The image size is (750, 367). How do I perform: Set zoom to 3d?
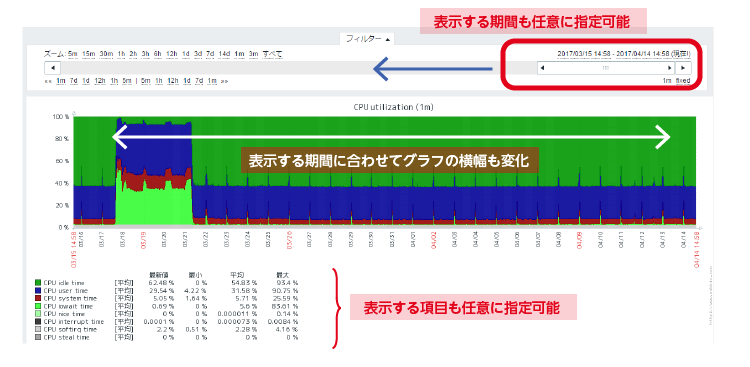[198, 54]
